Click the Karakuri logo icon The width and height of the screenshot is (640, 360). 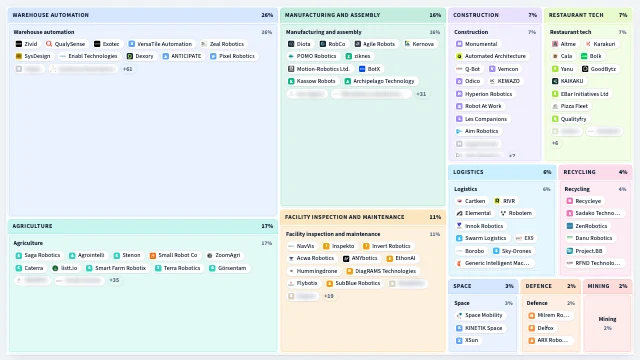coord(588,44)
